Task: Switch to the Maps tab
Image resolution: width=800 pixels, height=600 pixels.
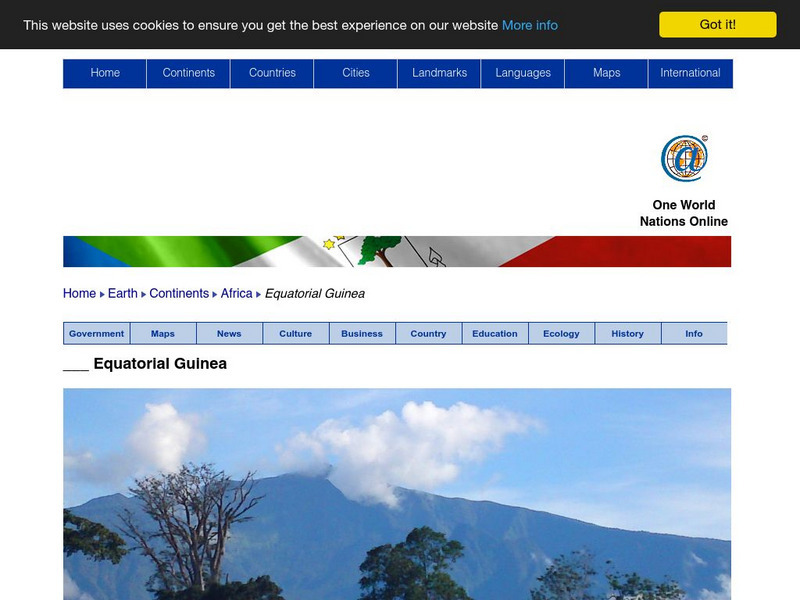Action: pyautogui.click(x=163, y=333)
